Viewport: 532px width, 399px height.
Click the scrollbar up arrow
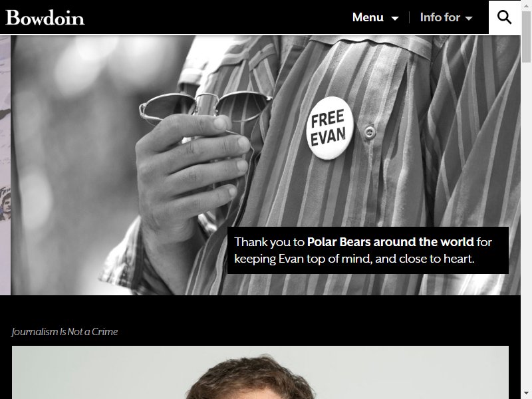pos(526,5)
